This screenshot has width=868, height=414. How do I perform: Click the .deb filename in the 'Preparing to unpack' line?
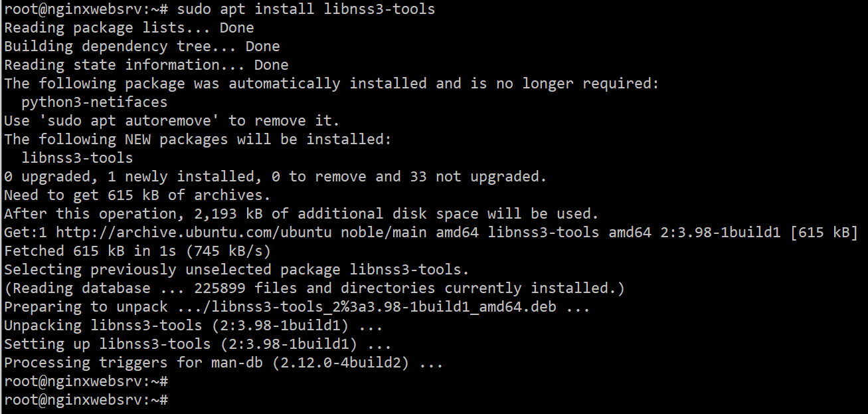point(367,307)
